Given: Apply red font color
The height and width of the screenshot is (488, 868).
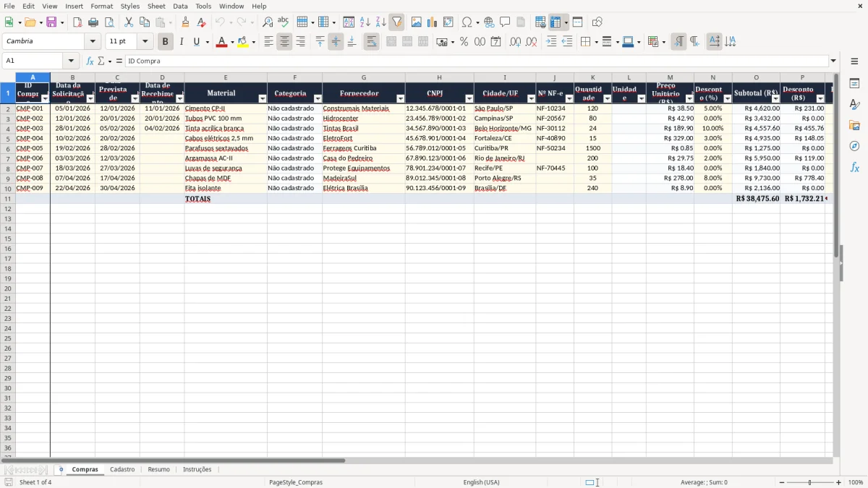Looking at the screenshot, I should coord(221,42).
